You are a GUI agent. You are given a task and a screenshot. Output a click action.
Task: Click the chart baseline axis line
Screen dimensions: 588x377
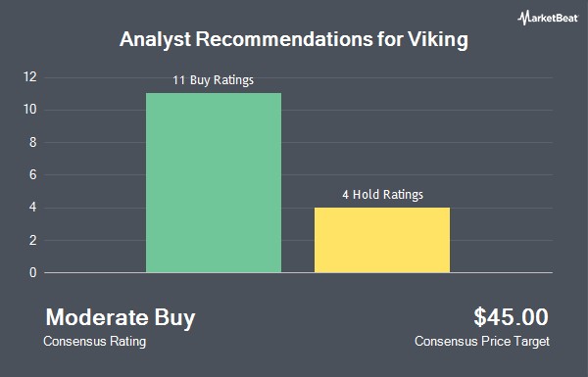coord(298,273)
